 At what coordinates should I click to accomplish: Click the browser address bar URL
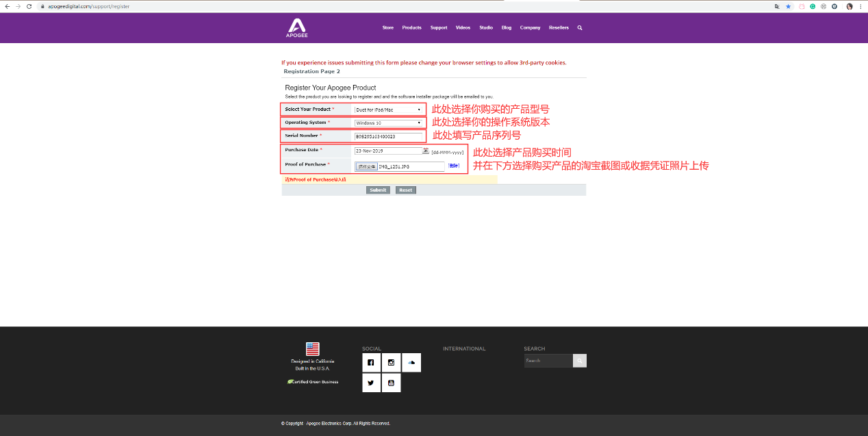coord(89,6)
